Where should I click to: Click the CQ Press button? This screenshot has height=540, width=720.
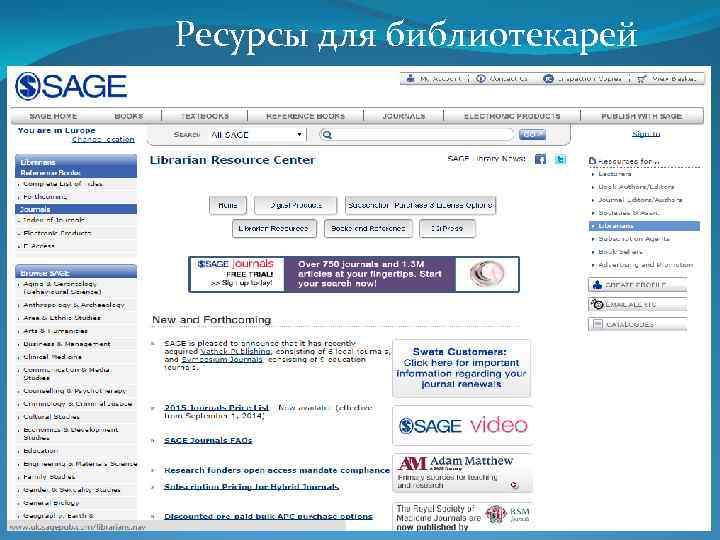coord(447,228)
